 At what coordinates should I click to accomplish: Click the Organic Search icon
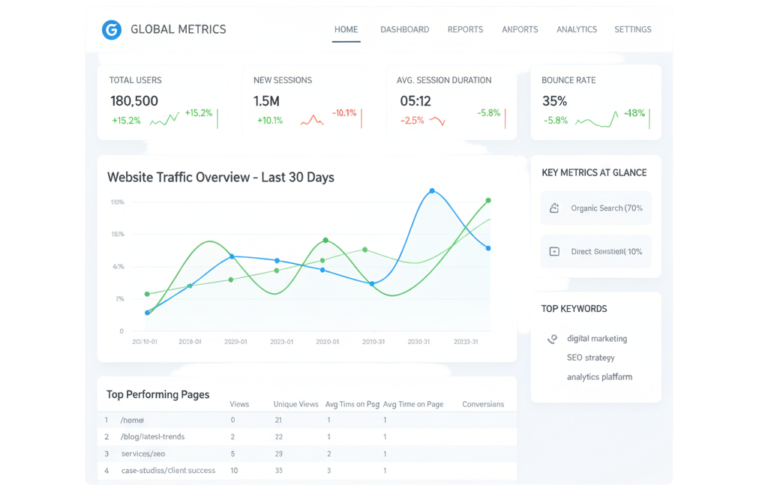pyautogui.click(x=554, y=208)
